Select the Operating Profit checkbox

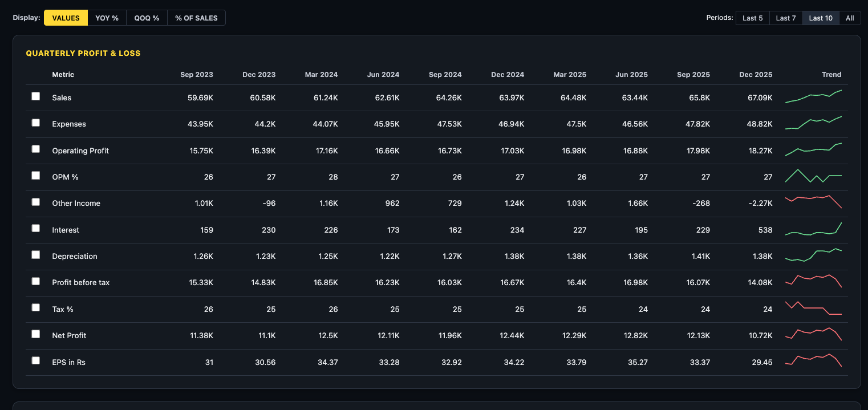tap(35, 149)
